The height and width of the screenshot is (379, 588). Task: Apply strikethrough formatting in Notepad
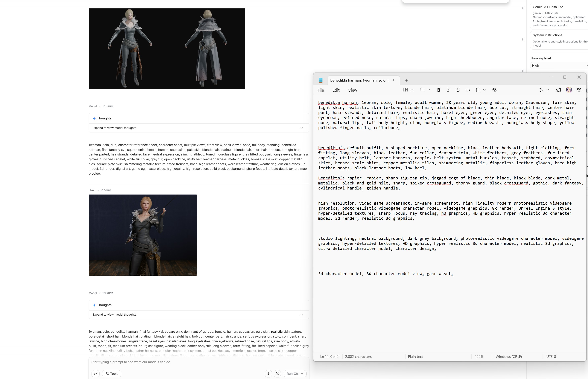pyautogui.click(x=458, y=90)
